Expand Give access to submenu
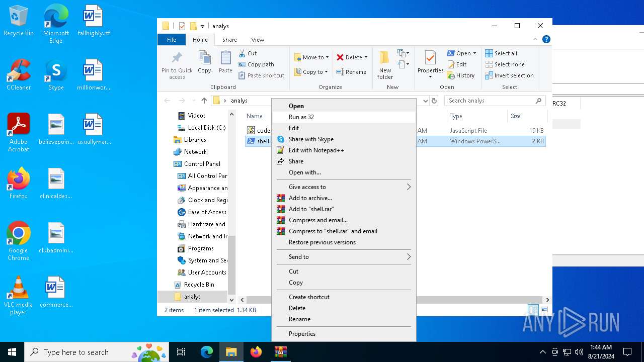 344,187
